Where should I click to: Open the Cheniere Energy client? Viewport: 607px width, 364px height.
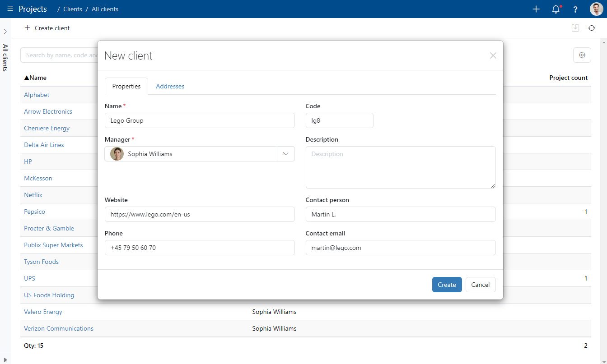[47, 128]
